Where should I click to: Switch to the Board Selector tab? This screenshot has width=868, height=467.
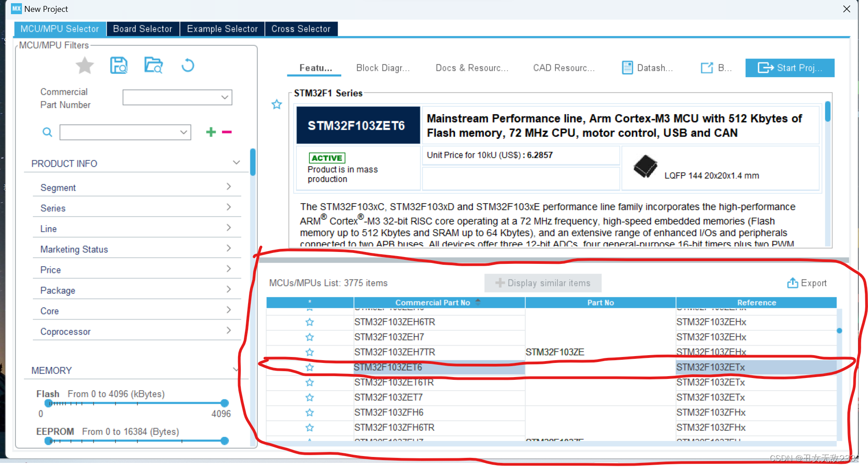[x=143, y=29]
